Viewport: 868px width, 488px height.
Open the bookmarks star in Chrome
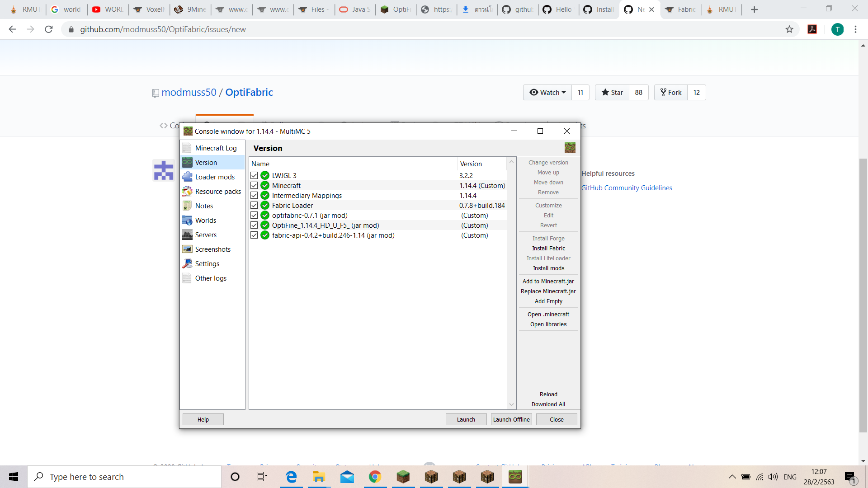790,29
